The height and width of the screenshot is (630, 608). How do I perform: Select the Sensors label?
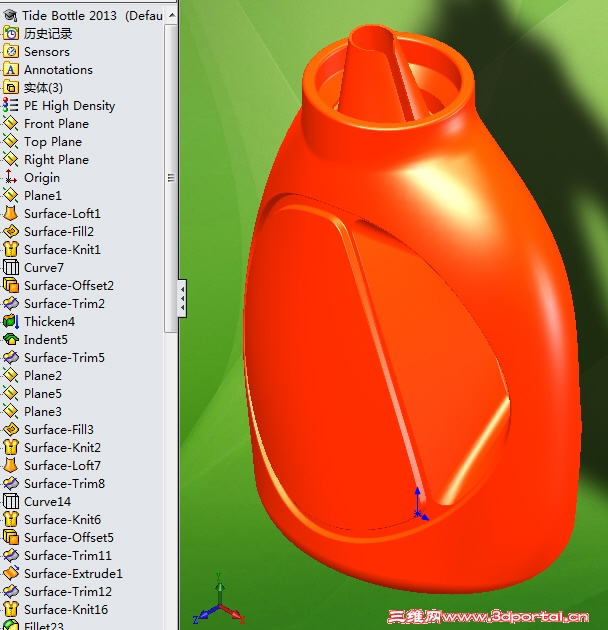47,52
